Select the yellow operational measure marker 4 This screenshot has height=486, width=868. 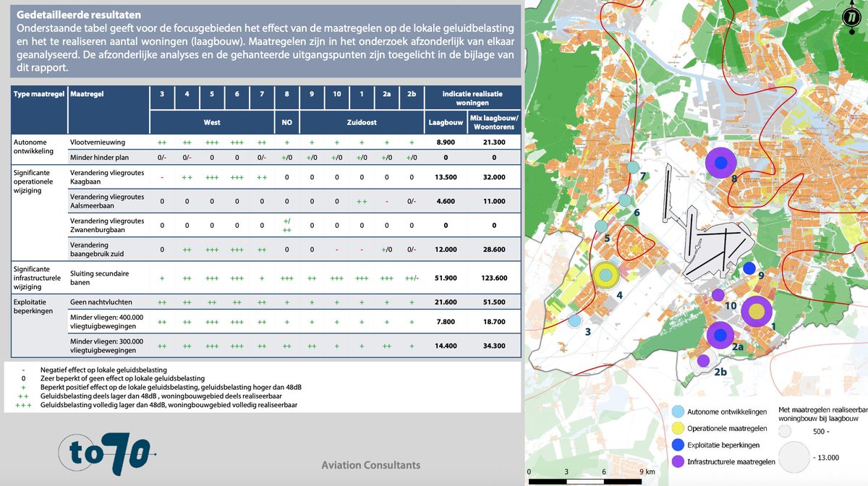click(606, 276)
